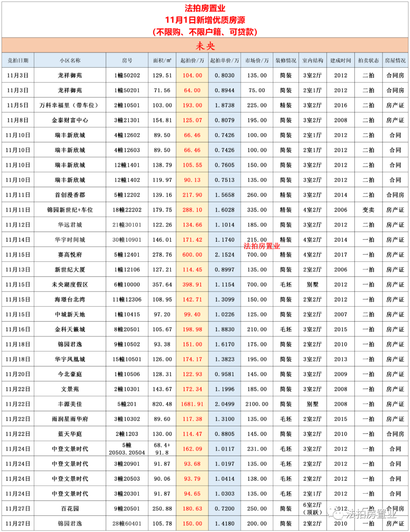Click the top title line 法拍房置业

coord(205,8)
